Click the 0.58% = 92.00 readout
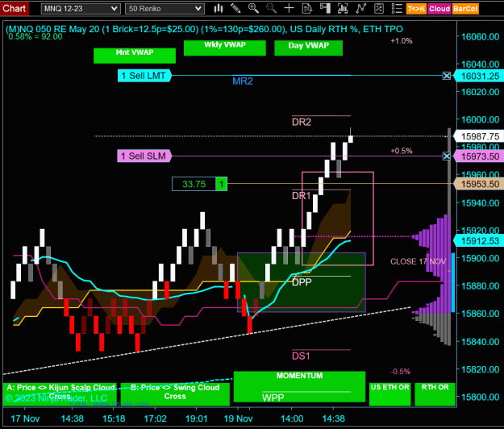 pos(35,36)
